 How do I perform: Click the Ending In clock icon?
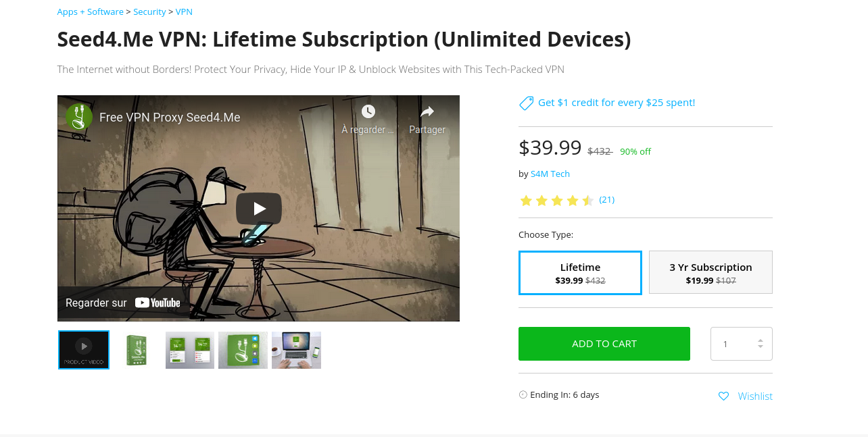click(x=523, y=394)
